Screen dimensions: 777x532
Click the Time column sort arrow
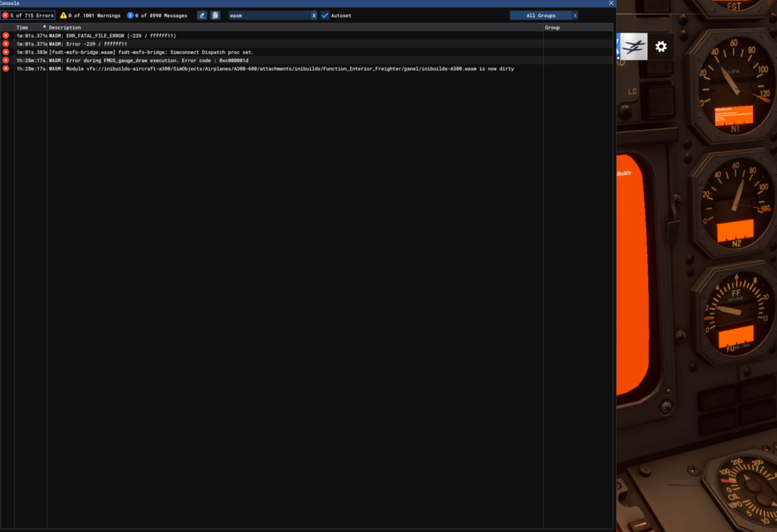point(44,26)
